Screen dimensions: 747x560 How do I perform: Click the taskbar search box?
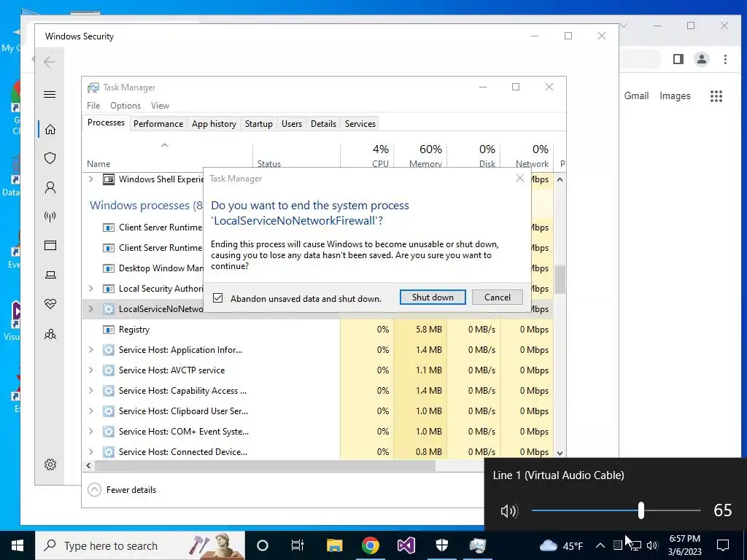click(x=140, y=545)
